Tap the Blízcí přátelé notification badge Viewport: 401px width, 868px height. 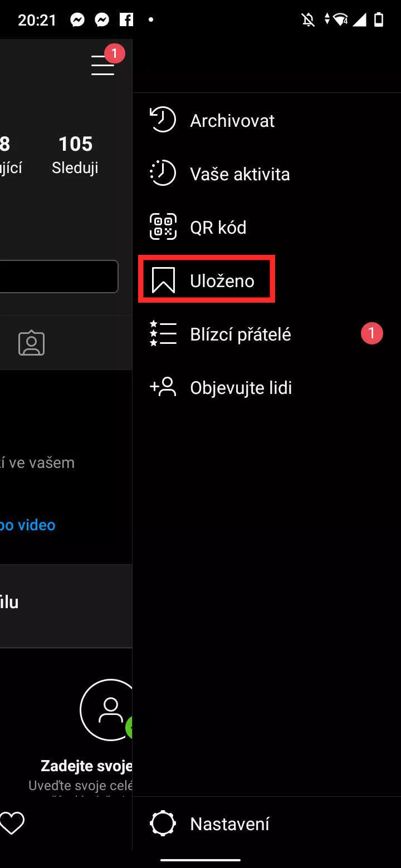coord(371,334)
